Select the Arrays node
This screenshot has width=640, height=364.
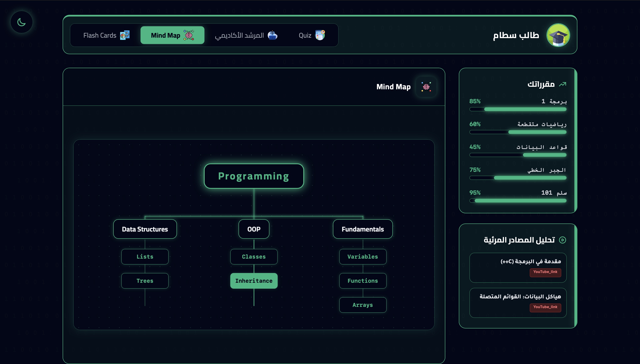363,305
